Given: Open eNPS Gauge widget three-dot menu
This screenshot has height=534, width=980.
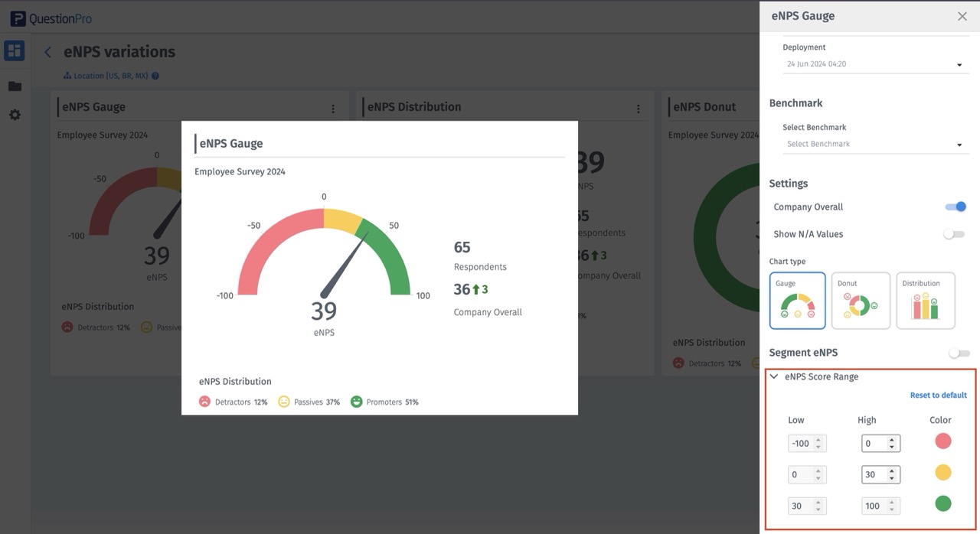Looking at the screenshot, I should [333, 109].
